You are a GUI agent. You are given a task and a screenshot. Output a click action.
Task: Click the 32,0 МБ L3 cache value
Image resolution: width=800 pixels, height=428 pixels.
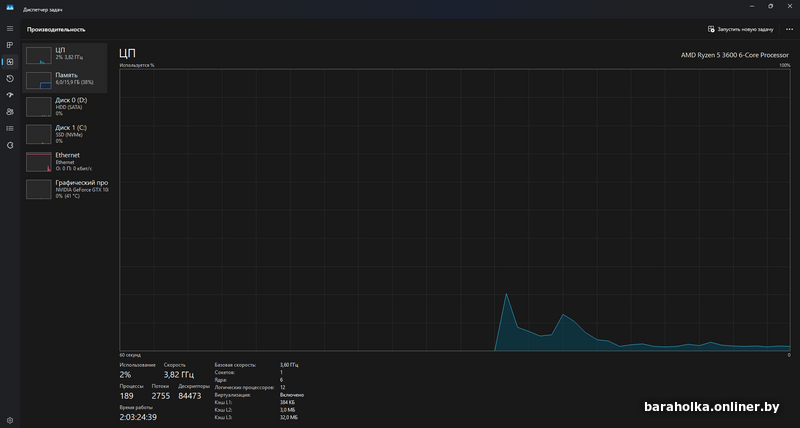click(x=289, y=417)
